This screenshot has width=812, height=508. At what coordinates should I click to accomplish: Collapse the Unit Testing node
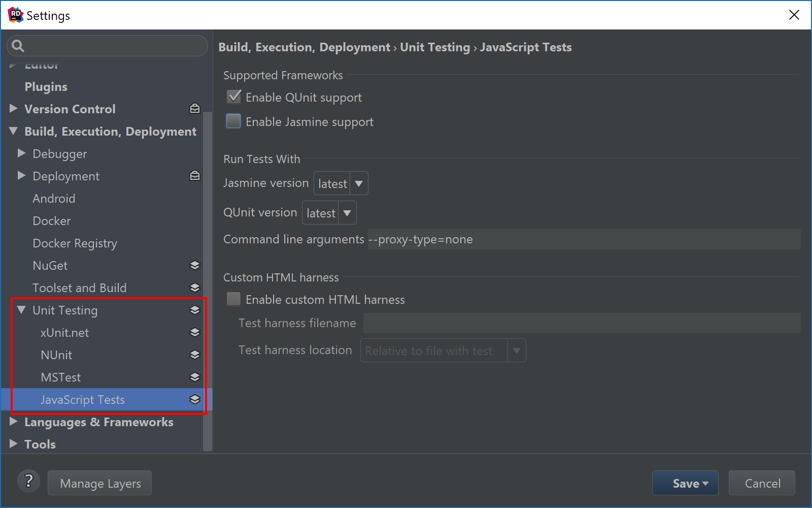pos(21,310)
